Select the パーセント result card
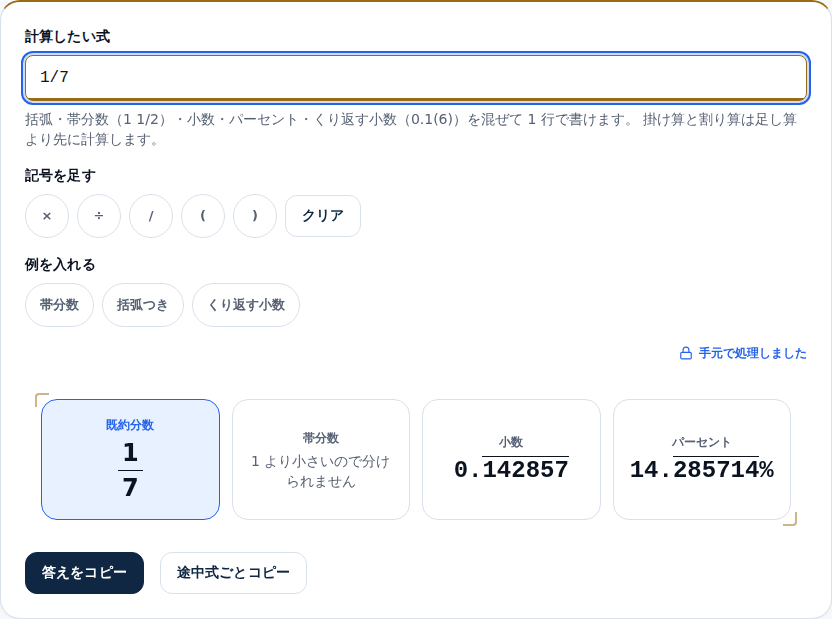The width and height of the screenshot is (832, 619). pyautogui.click(x=702, y=459)
